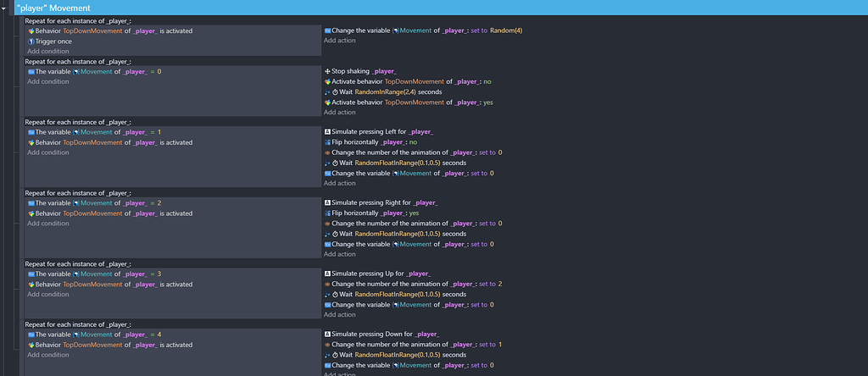Click the Trigger once condition icon

(31, 41)
